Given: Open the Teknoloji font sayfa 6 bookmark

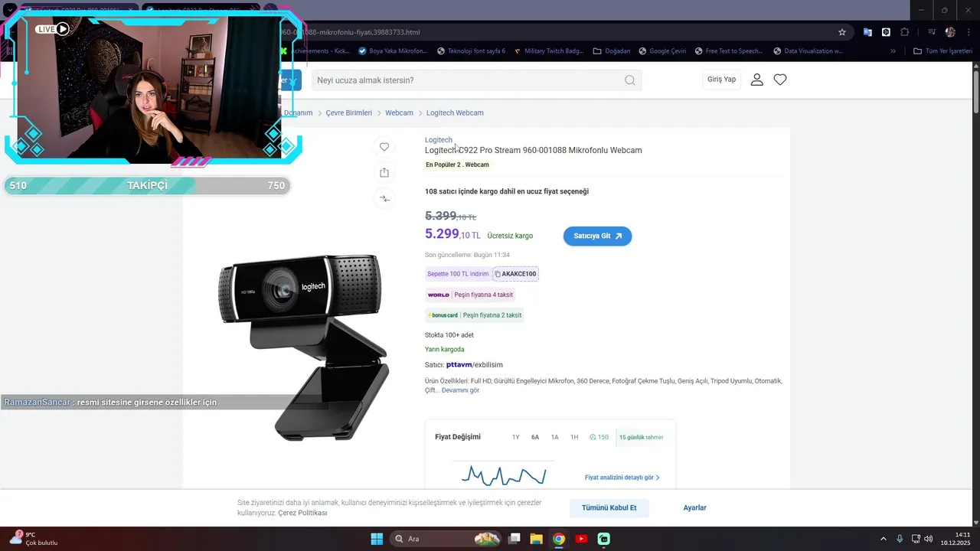Looking at the screenshot, I should [471, 51].
